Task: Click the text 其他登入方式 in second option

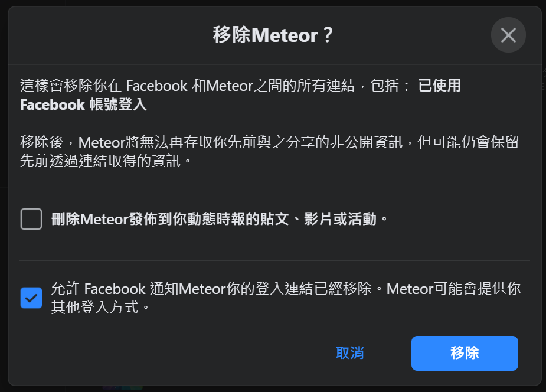Action: tap(94, 308)
